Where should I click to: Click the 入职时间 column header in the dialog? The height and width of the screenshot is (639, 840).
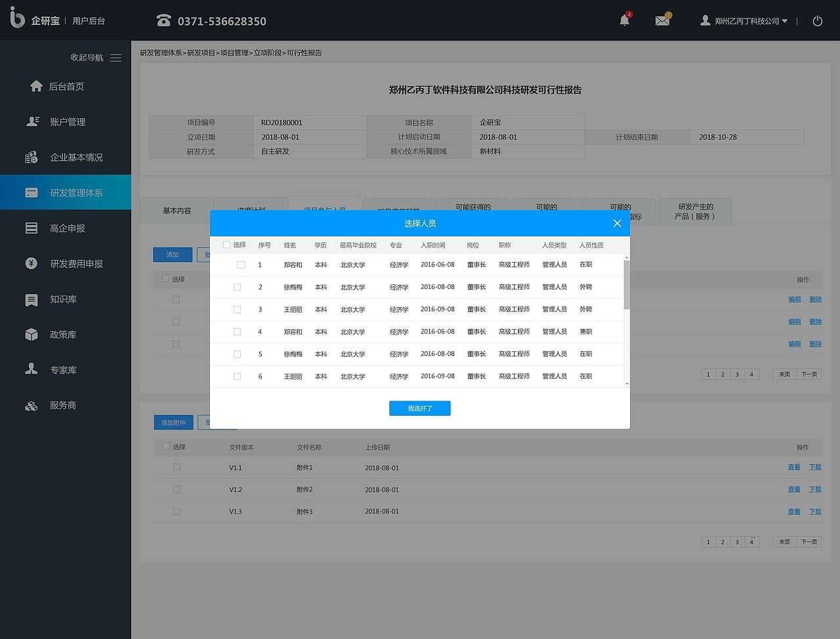pos(433,246)
